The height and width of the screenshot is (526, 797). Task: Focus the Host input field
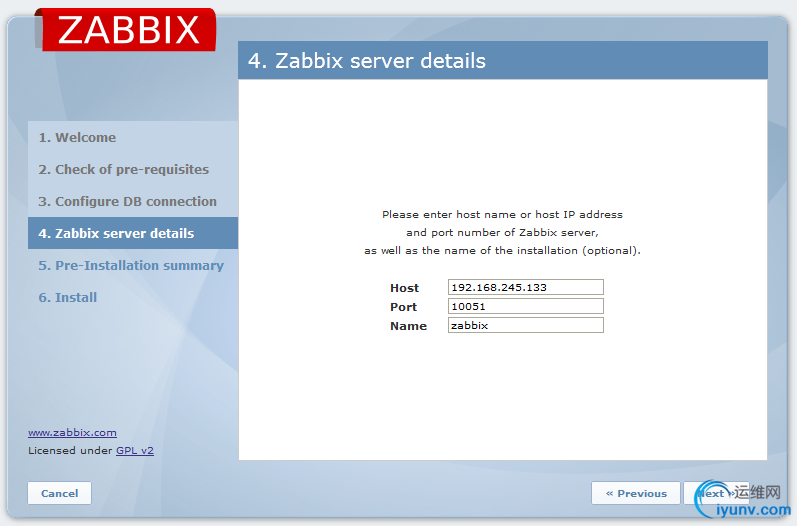[x=526, y=287]
